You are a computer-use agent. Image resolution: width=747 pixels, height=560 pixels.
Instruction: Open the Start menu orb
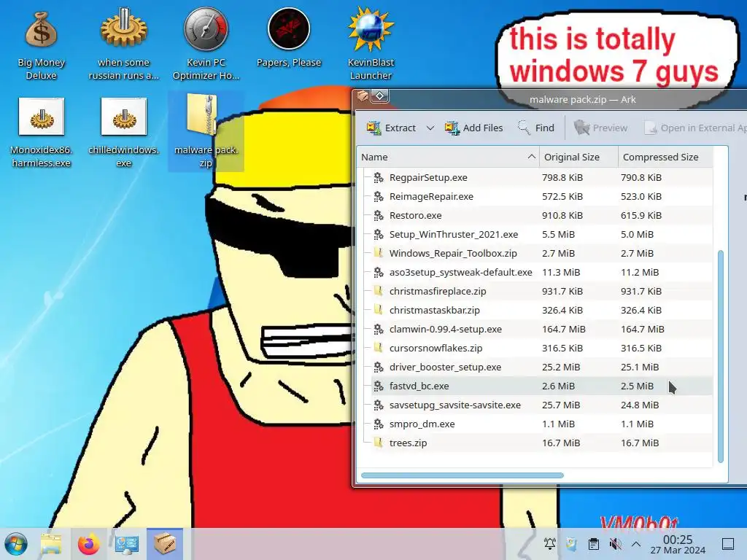coord(16,544)
